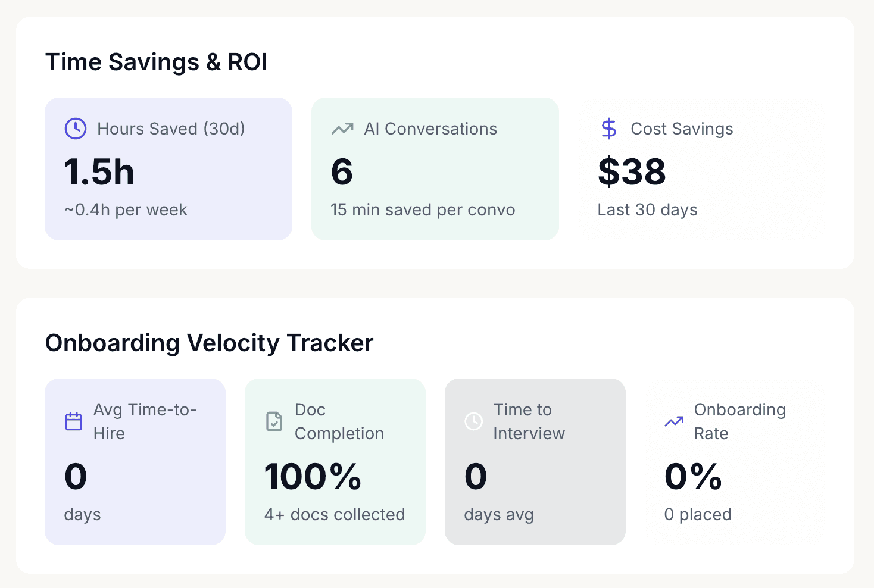
Task: Click the growth arrow icon beside Onboarding Rate
Action: pyautogui.click(x=673, y=421)
